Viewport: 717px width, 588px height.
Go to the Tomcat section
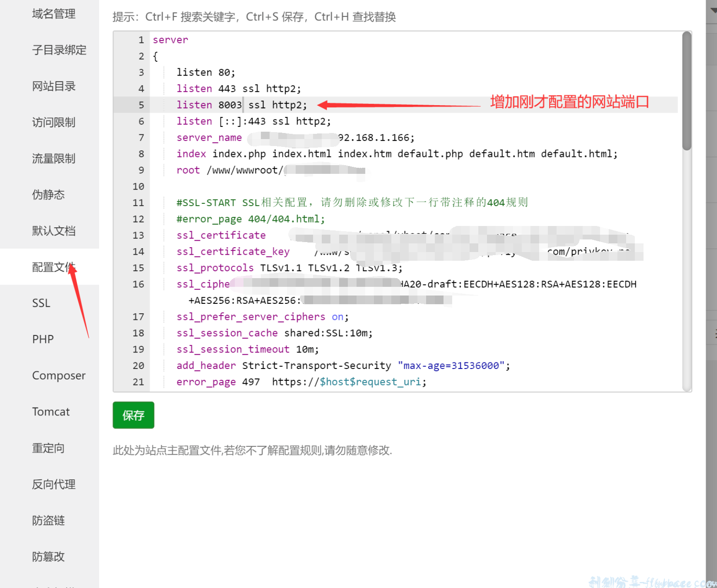pyautogui.click(x=51, y=412)
